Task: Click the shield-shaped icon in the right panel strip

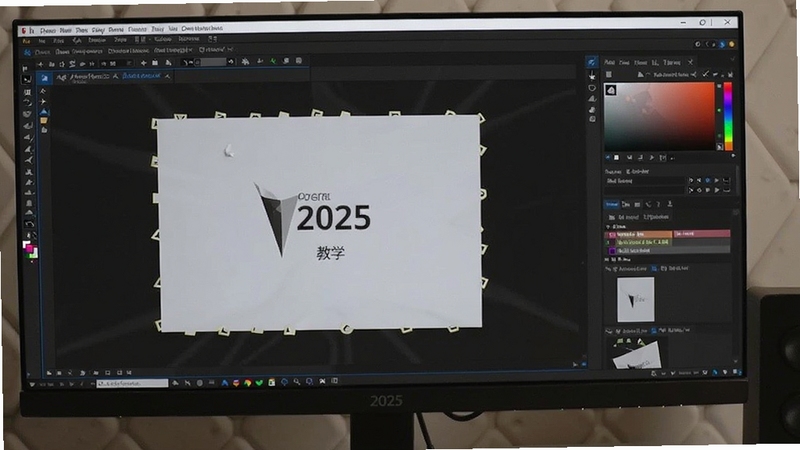Action: tap(592, 88)
